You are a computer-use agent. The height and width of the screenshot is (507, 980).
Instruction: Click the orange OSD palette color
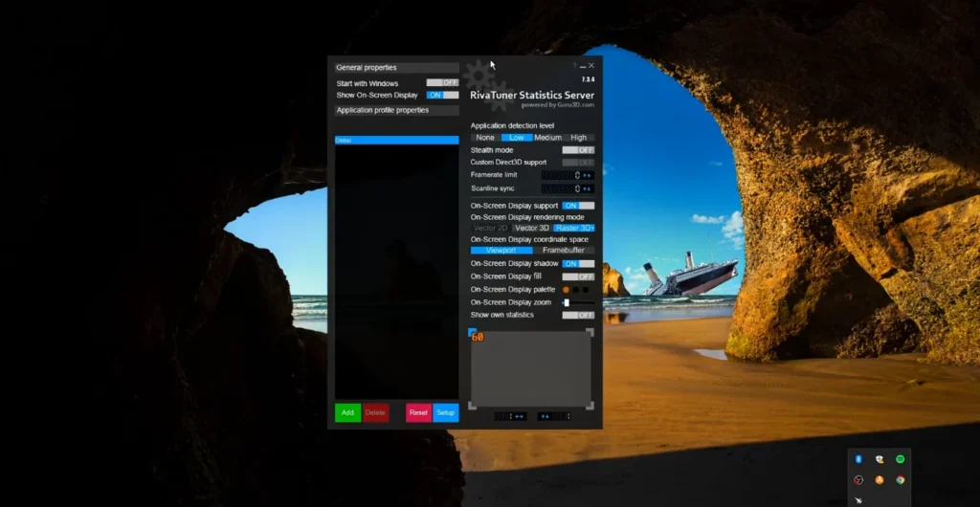coord(567,290)
